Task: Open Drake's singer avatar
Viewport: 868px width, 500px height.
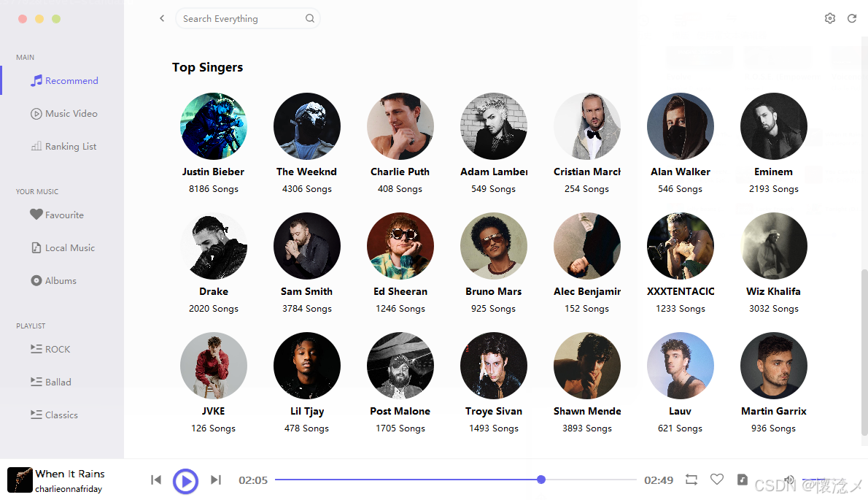Action: point(213,246)
